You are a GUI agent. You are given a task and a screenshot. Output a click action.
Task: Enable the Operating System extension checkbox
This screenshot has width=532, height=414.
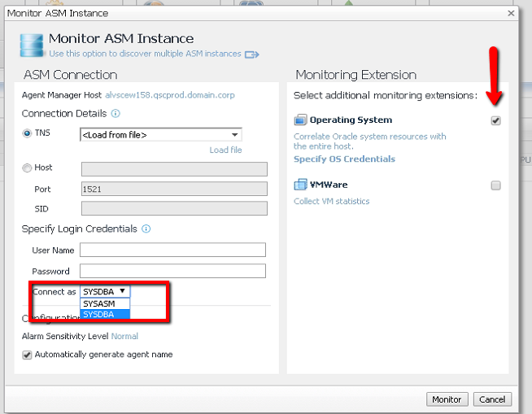point(495,120)
